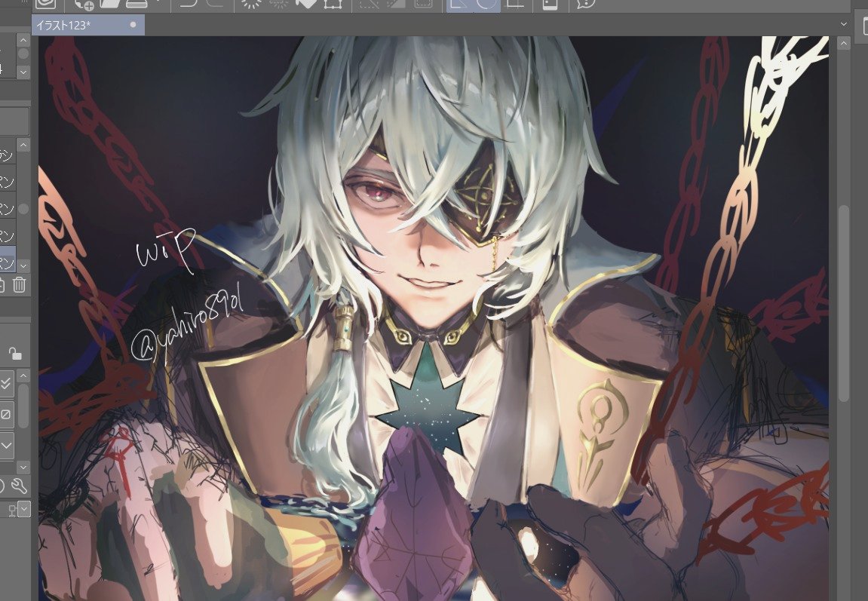868x601 pixels.
Task: Open the bottom-left panel dropdown arrow
Action: [x=24, y=509]
